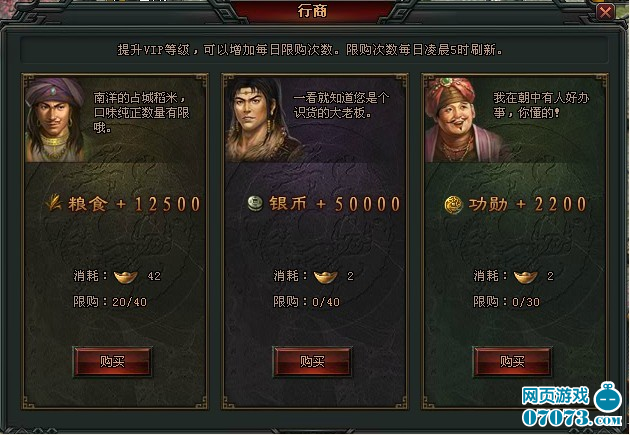Buy merit points with the 购买 button
The width and height of the screenshot is (630, 435).
(x=512, y=361)
